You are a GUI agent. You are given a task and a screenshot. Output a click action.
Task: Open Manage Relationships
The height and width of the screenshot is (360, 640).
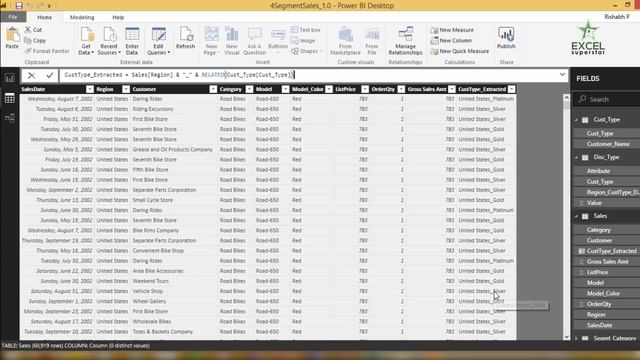tap(405, 41)
